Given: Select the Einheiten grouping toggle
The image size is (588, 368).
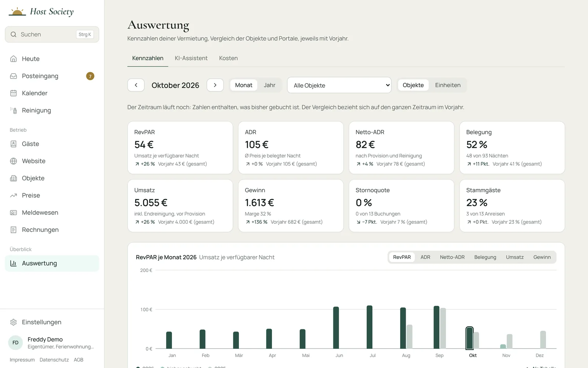Looking at the screenshot, I should [448, 85].
